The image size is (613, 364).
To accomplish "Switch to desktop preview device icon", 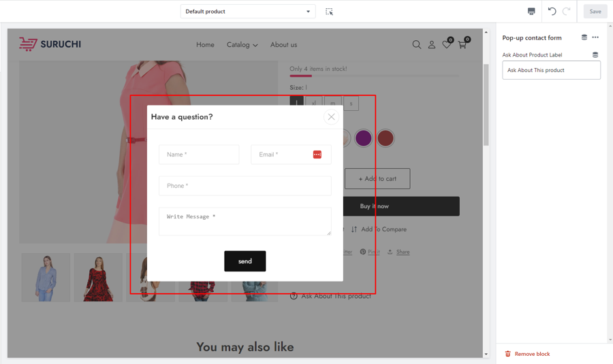I will 531,12.
